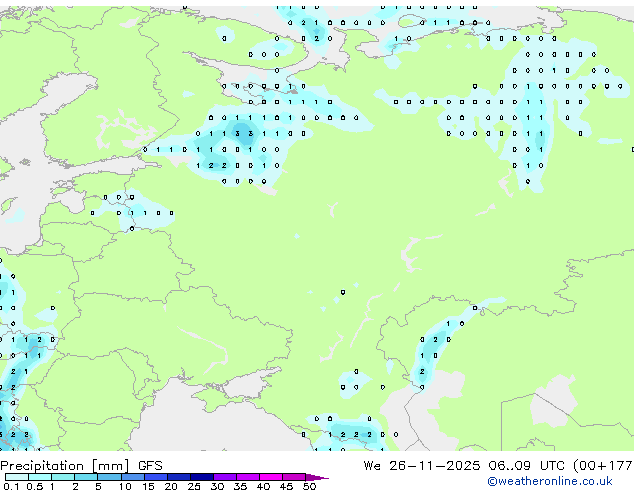Click the '0.5' legend label
This screenshot has height=490, width=634.
[35, 486]
